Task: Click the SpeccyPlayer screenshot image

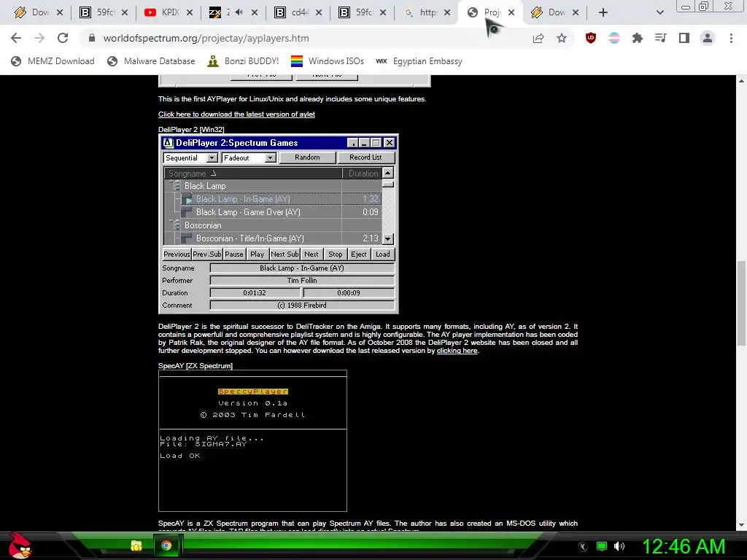Action: click(252, 440)
